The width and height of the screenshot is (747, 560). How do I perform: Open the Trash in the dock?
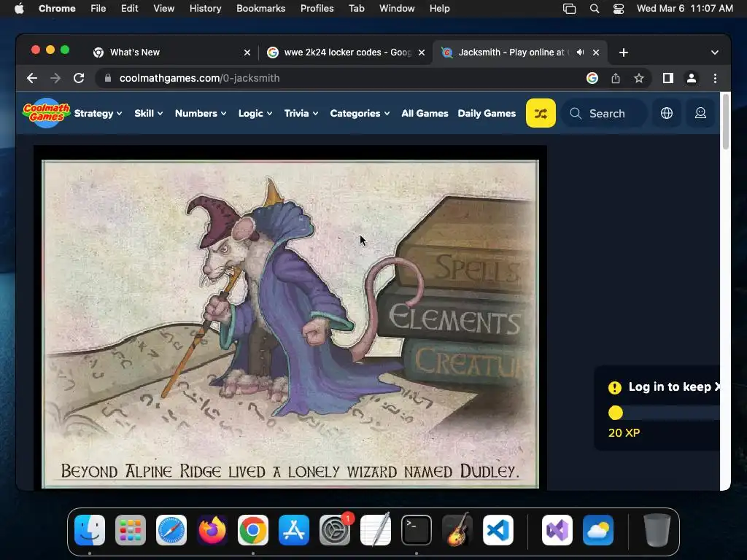pyautogui.click(x=657, y=530)
